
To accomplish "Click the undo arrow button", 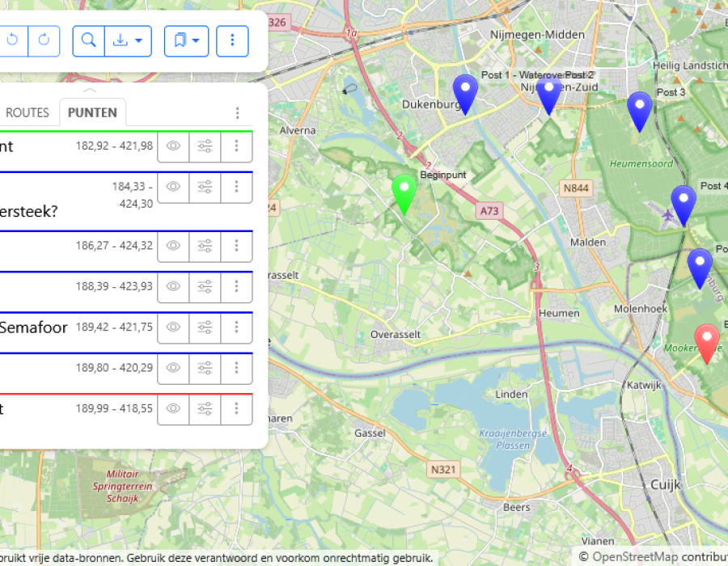I will [x=13, y=40].
